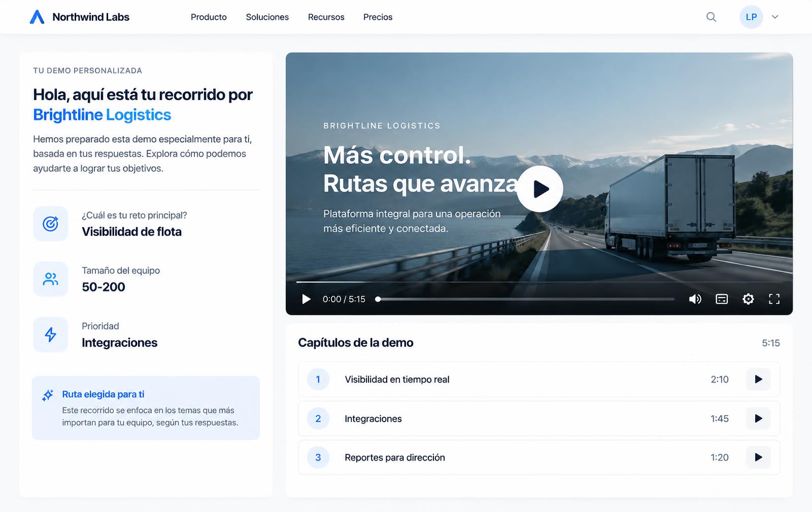Click chapter number 2 badge

[x=318, y=419]
